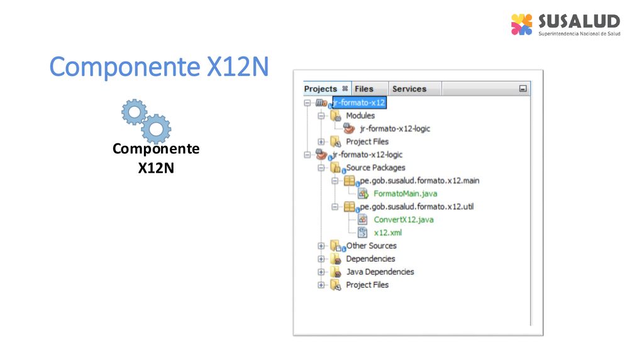Screen dimensions: 644x362
Task: Select the Modules tree row
Action: point(360,116)
